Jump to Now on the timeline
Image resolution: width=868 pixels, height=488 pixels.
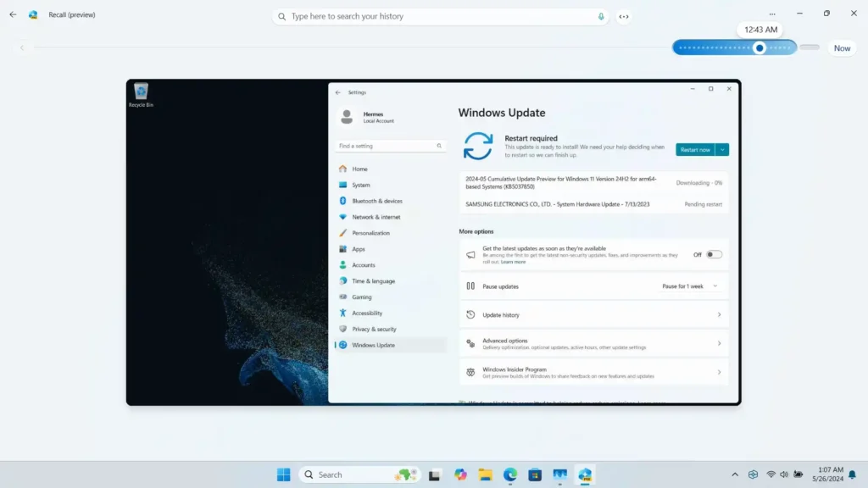click(842, 48)
